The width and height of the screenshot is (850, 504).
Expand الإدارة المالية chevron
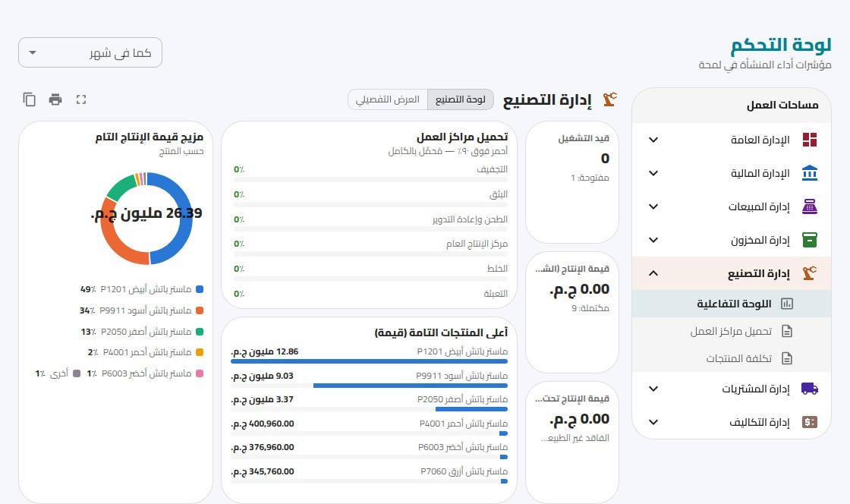point(653,173)
